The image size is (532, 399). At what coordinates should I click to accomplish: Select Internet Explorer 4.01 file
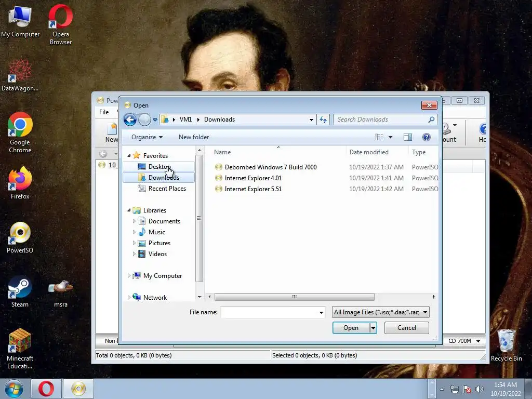click(248, 178)
